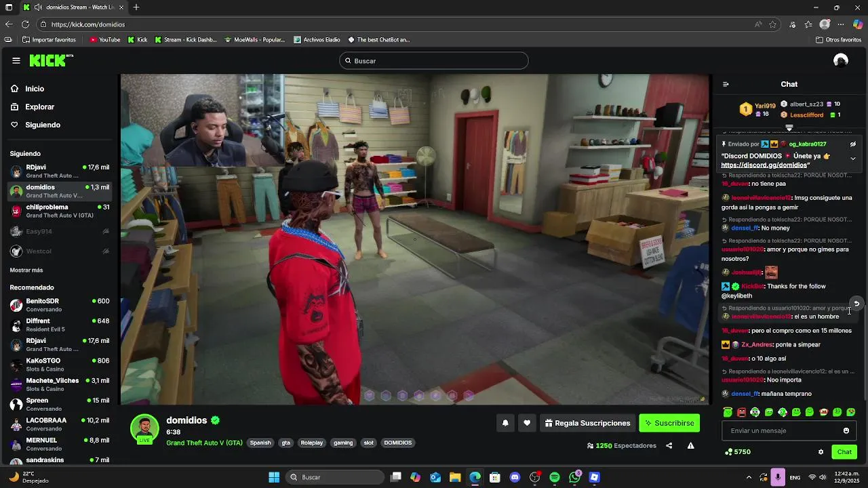Open the YouTube bookmark
Viewport: 868px width, 488px height.
click(x=104, y=40)
